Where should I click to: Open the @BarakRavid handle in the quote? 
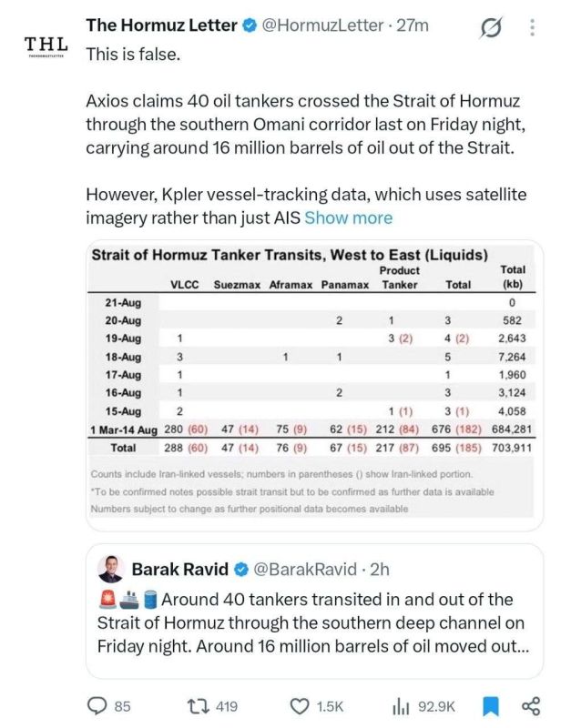click(305, 570)
